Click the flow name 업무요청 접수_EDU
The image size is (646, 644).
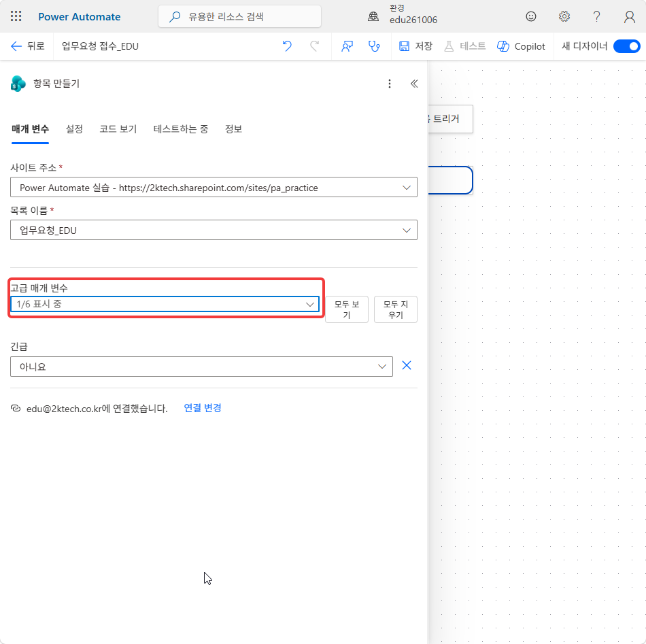click(100, 46)
